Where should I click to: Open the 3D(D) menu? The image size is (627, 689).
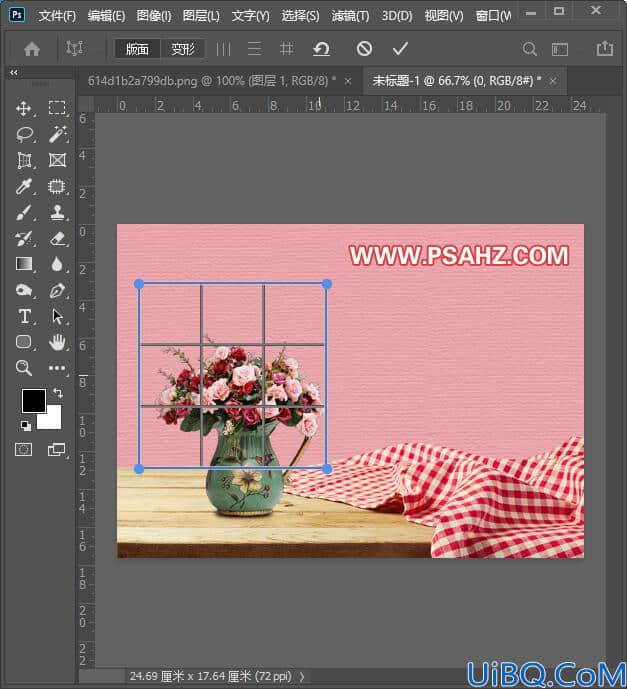click(x=397, y=16)
